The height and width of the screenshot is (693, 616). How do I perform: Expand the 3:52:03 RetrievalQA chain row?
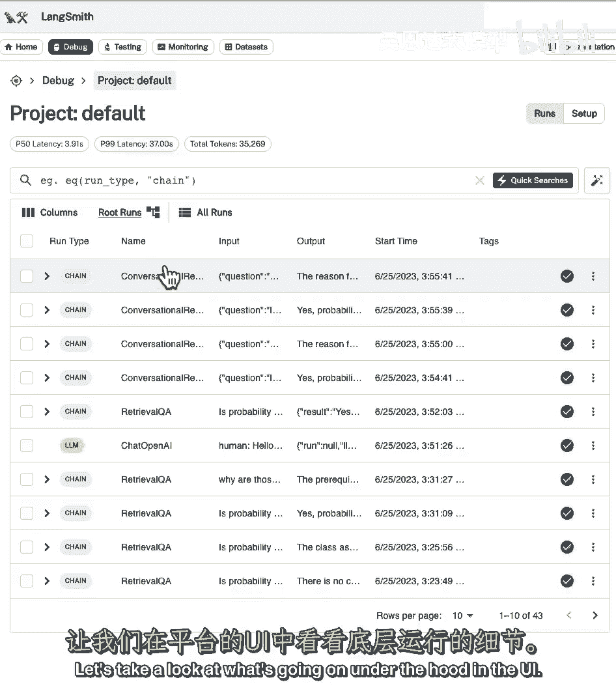[47, 412]
